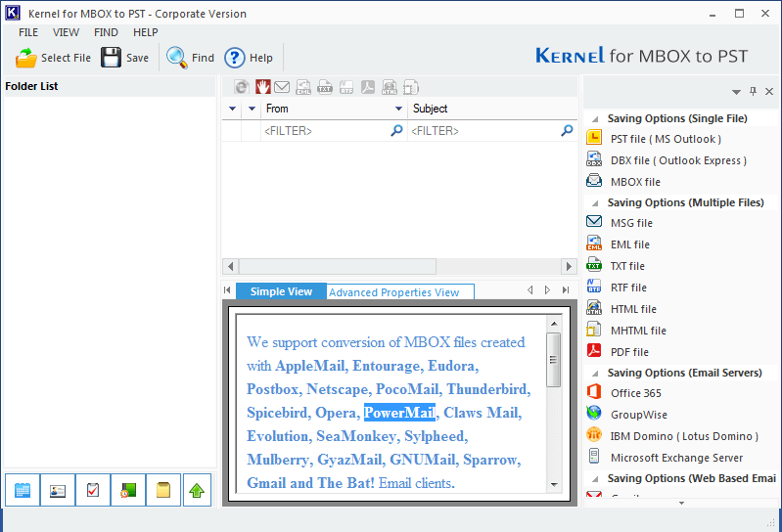This screenshot has height=532, width=782.
Task: Select PDF file saving option
Action: pyautogui.click(x=629, y=352)
